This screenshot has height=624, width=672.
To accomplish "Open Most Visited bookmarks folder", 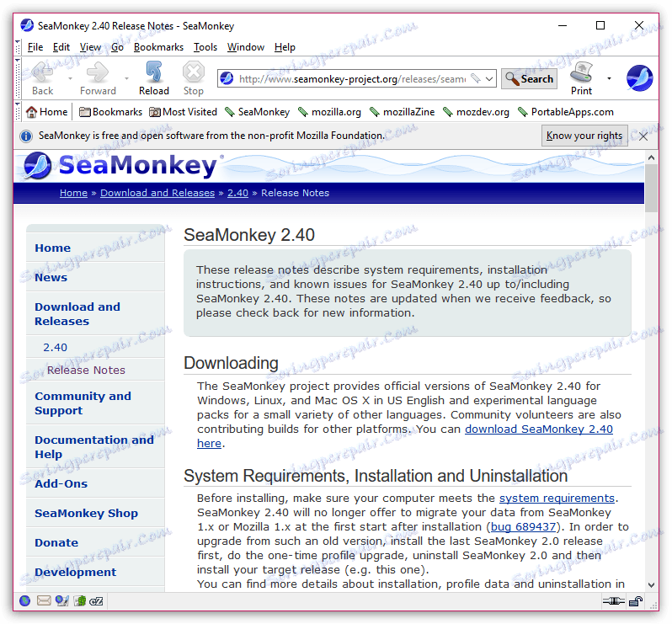I will point(183,112).
